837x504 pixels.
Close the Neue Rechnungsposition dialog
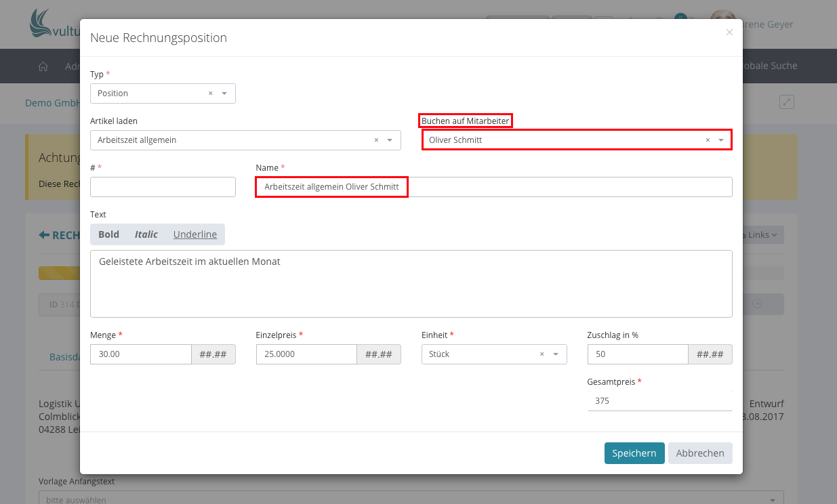[x=729, y=33]
